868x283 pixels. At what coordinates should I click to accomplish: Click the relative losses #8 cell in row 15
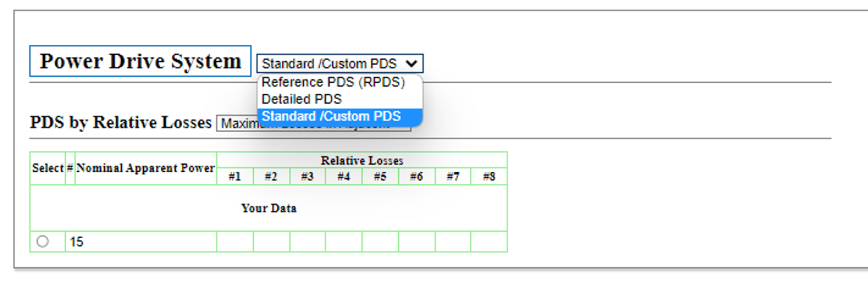(x=489, y=242)
